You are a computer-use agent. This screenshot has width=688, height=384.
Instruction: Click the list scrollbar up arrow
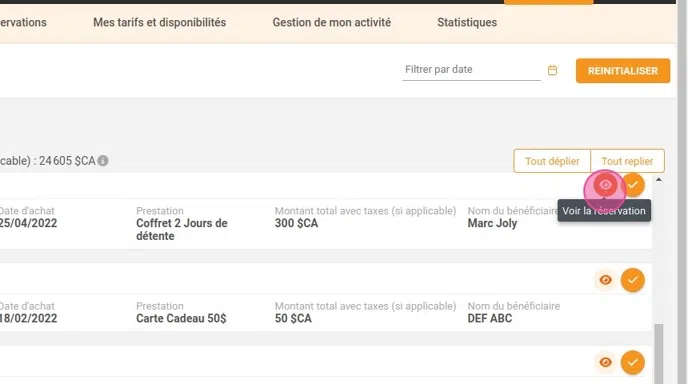coord(659,179)
